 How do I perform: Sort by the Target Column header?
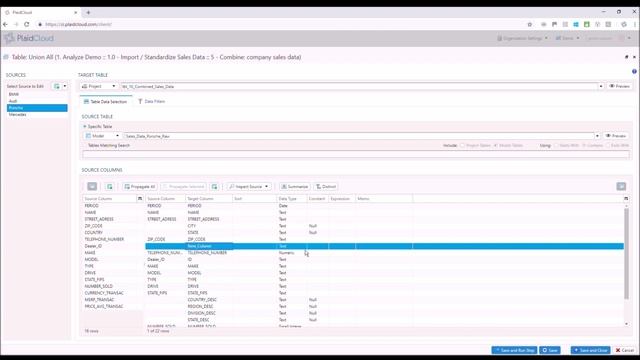coord(209,199)
